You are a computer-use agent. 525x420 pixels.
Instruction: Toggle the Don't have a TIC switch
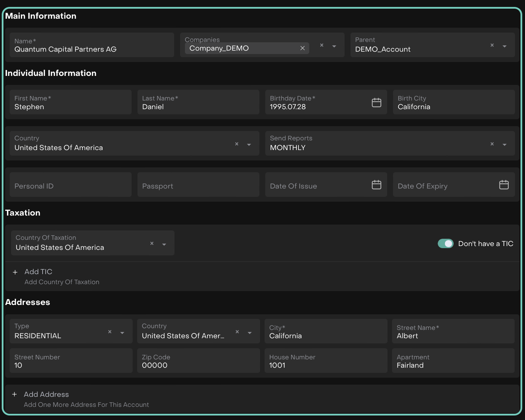point(445,244)
